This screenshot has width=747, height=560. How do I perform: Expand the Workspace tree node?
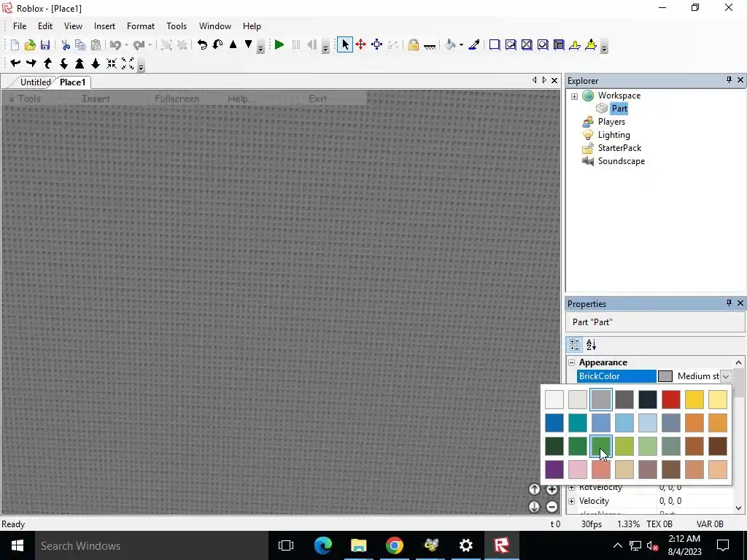pyautogui.click(x=575, y=96)
